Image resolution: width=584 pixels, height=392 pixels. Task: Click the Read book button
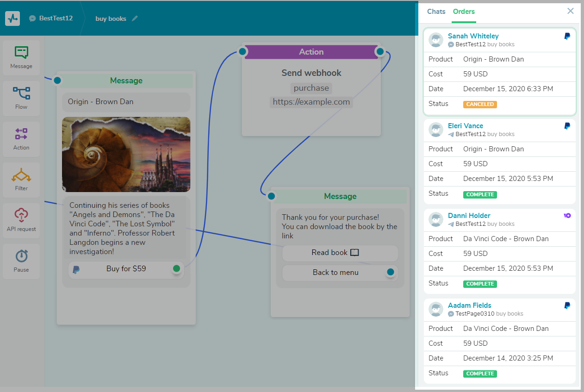pos(340,253)
